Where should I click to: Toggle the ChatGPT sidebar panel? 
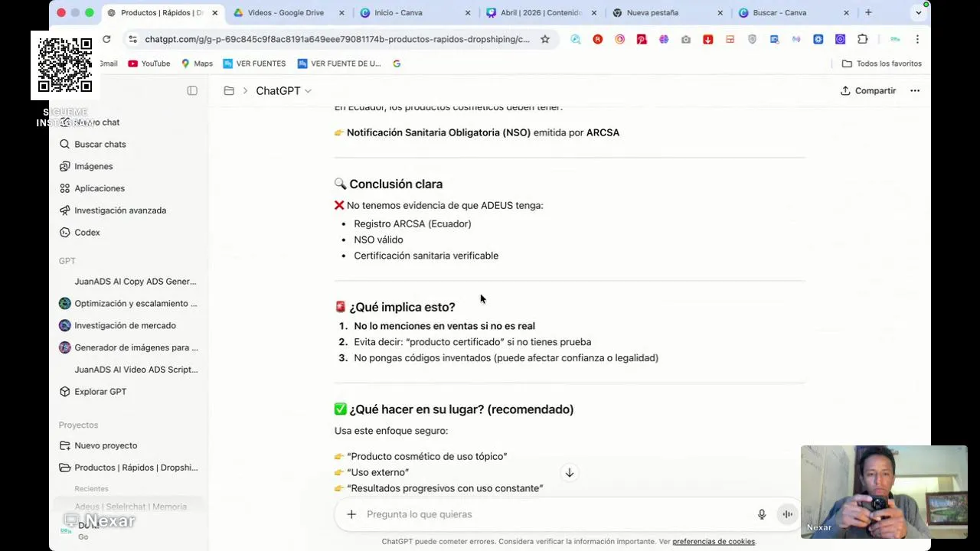coord(192,90)
